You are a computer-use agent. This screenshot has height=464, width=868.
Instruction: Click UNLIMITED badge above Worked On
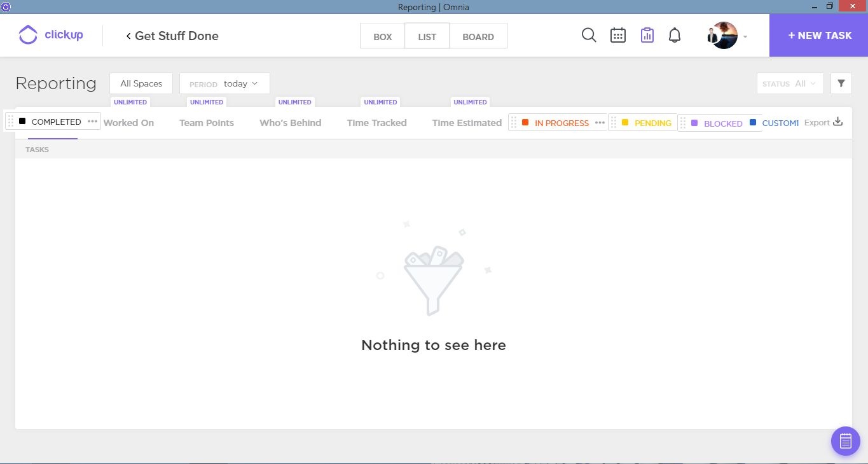[x=130, y=102]
